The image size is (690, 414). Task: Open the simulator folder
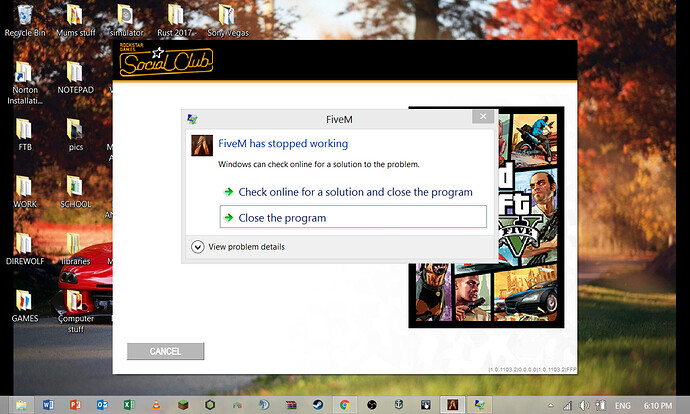126,20
